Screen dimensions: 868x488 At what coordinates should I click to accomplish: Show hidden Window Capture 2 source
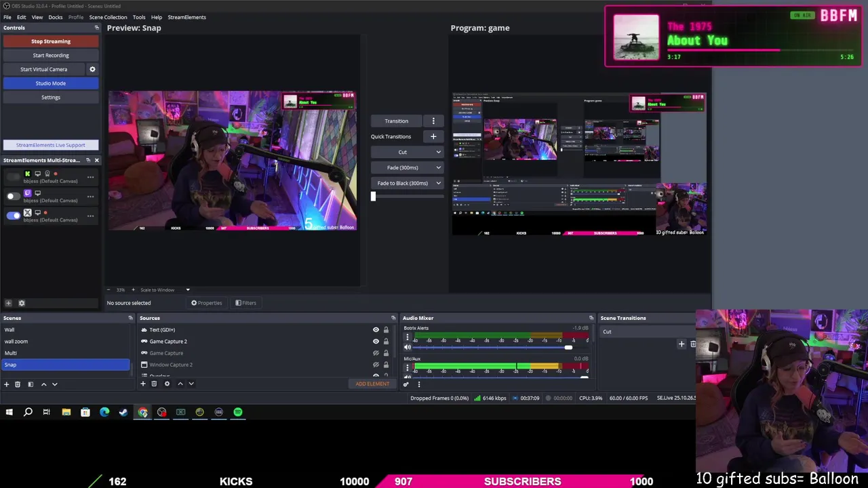pos(376,365)
